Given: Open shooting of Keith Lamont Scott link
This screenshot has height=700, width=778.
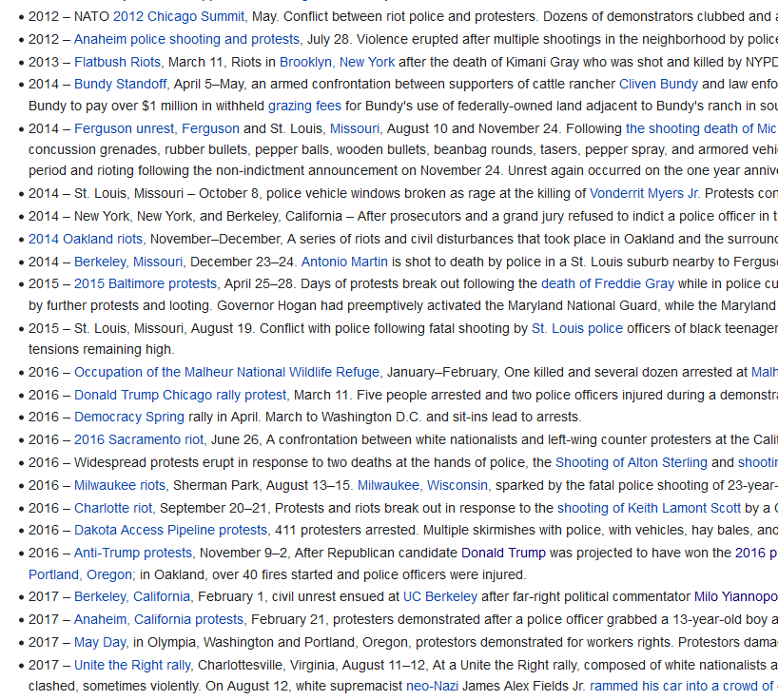Looking at the screenshot, I should tap(649, 508).
